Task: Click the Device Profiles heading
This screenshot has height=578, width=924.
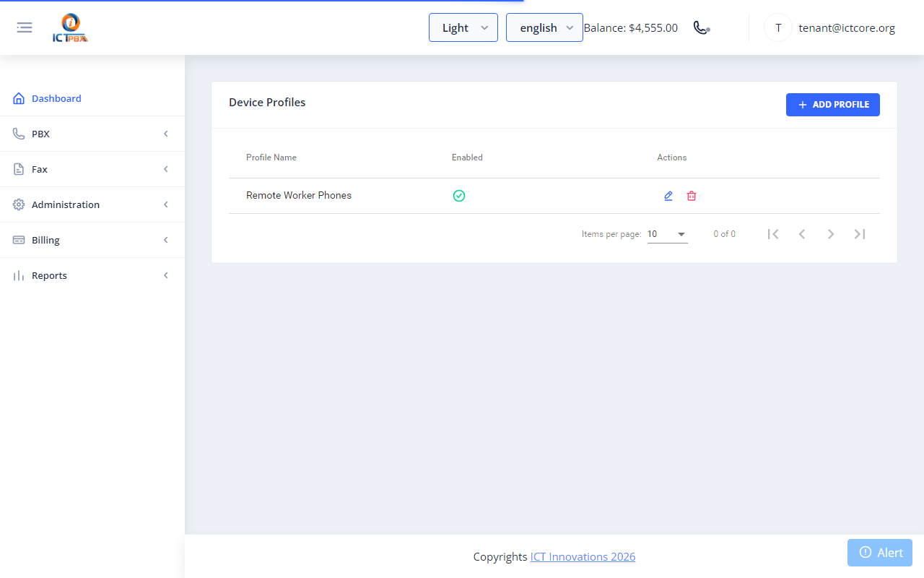Action: tap(267, 103)
